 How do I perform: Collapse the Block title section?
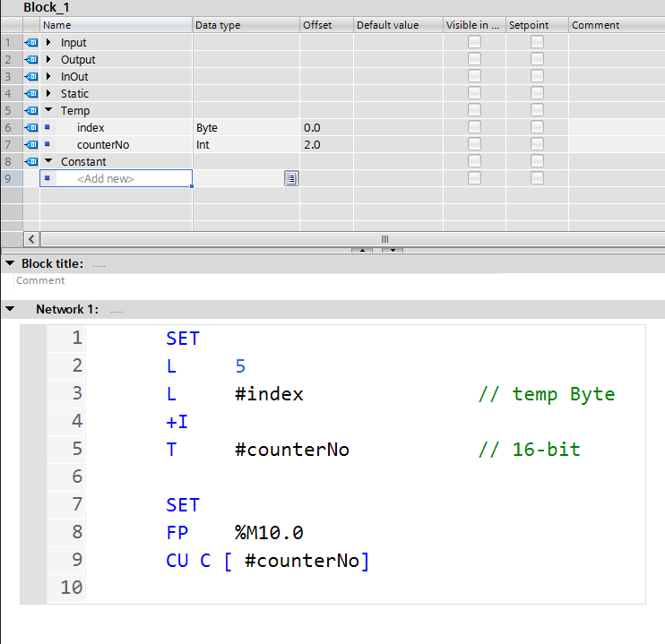[10, 263]
